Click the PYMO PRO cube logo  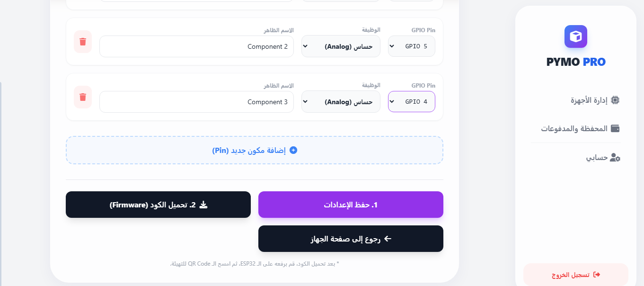(x=575, y=36)
